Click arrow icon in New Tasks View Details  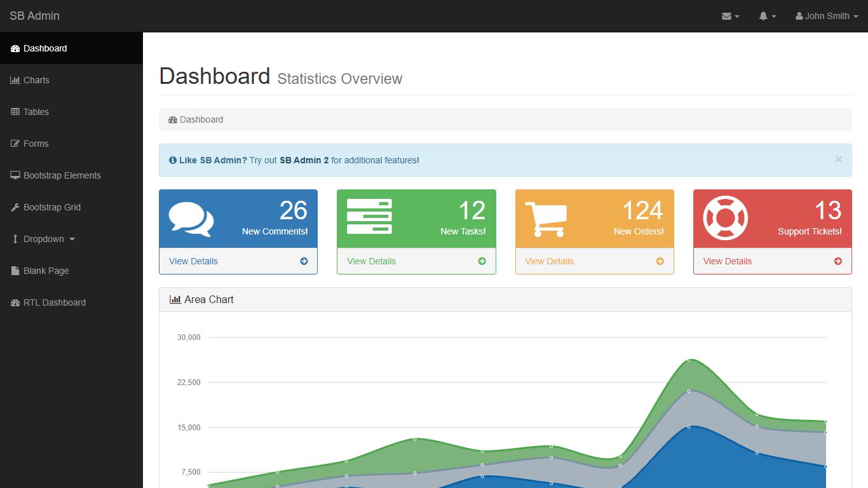[x=482, y=261]
